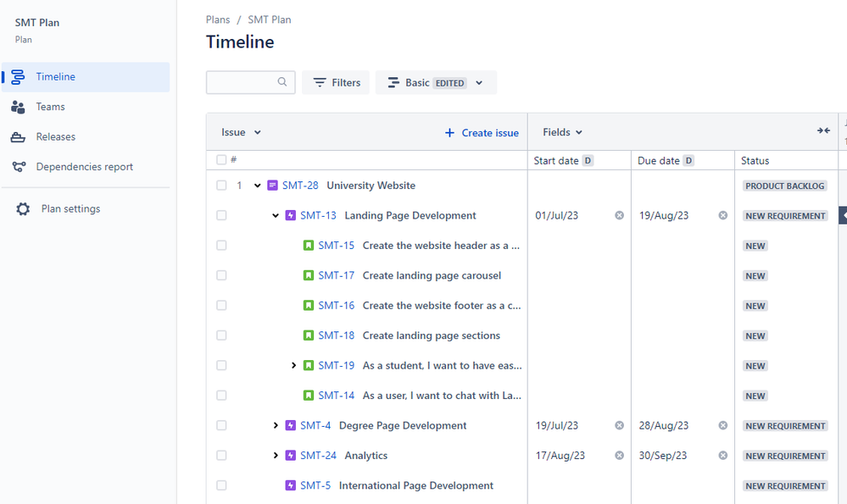Select the SMT-17 row checkbox
847x504 pixels.
click(x=221, y=276)
